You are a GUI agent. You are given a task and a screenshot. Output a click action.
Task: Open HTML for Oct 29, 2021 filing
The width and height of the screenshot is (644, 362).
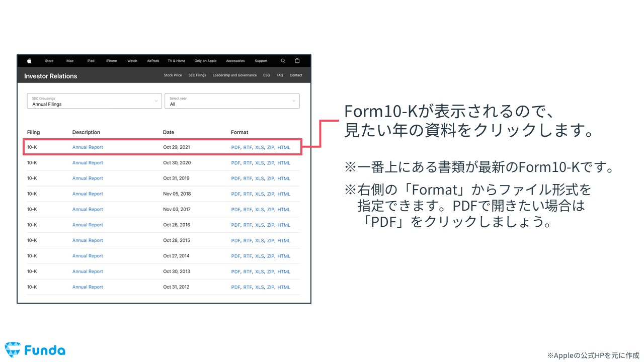284,147
